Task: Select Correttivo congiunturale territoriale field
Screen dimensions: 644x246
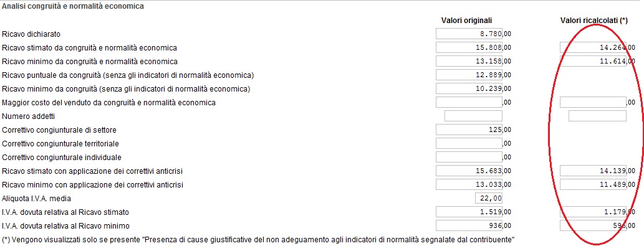Action: click(x=469, y=143)
